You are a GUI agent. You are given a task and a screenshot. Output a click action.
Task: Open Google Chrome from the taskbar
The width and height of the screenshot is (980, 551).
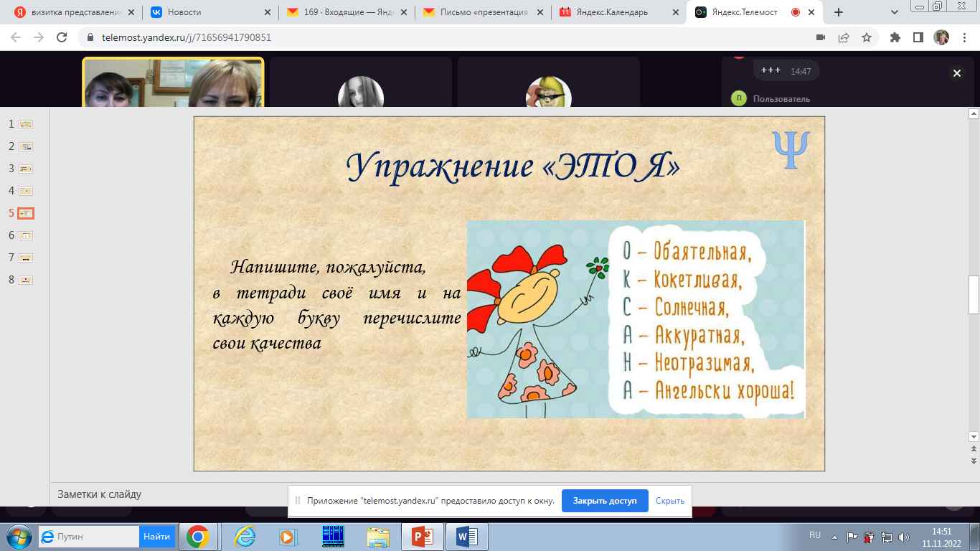[197, 536]
